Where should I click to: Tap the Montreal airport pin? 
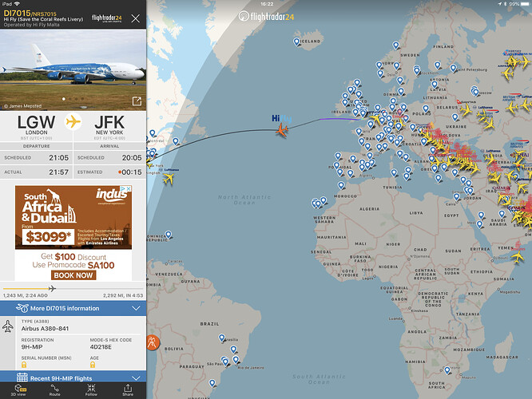pos(153,133)
